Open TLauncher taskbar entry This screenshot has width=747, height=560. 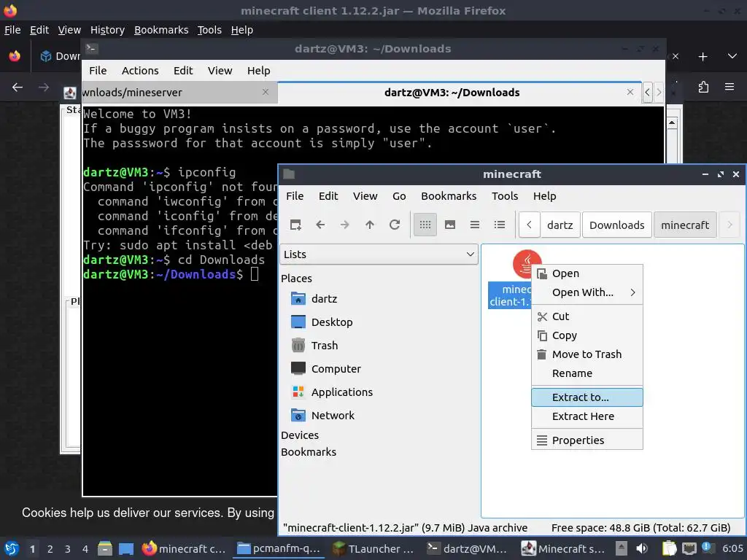[x=373, y=548]
